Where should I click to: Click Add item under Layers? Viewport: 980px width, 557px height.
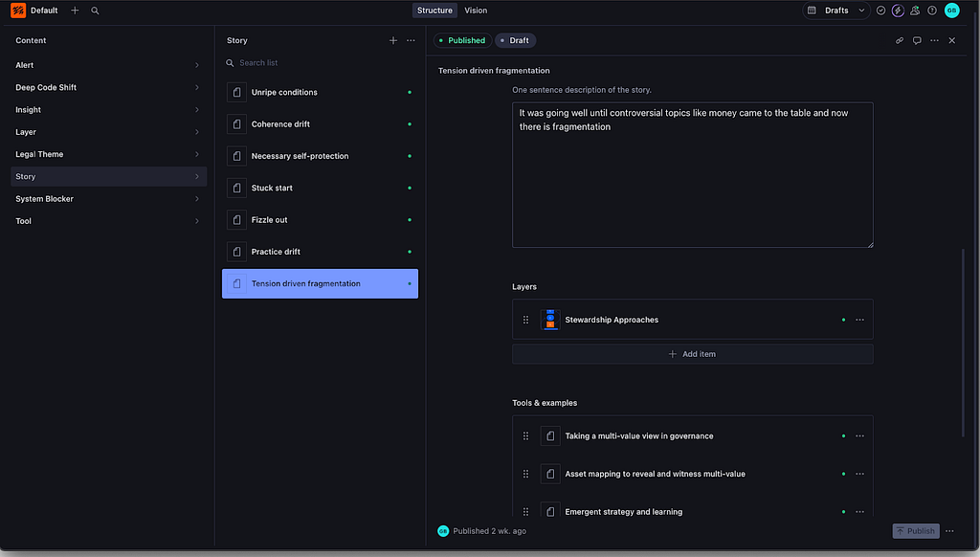coord(693,354)
